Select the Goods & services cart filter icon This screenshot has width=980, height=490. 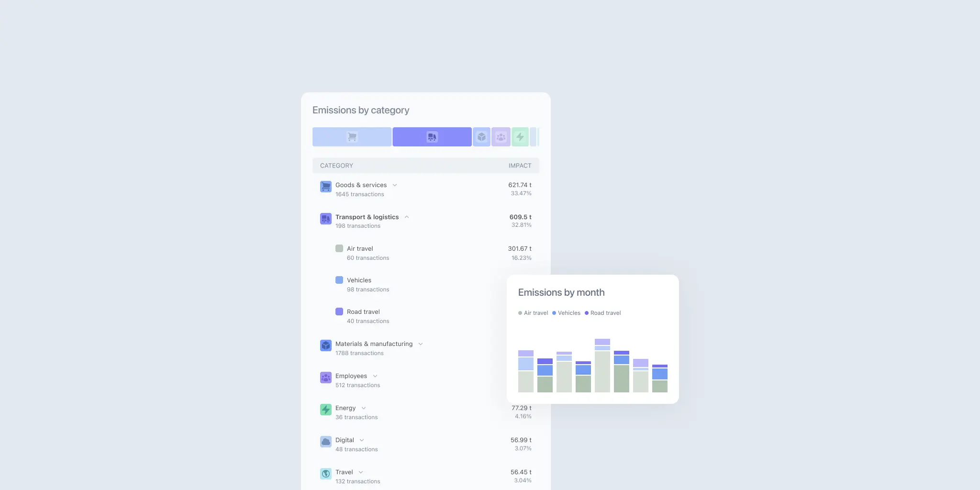click(x=352, y=136)
